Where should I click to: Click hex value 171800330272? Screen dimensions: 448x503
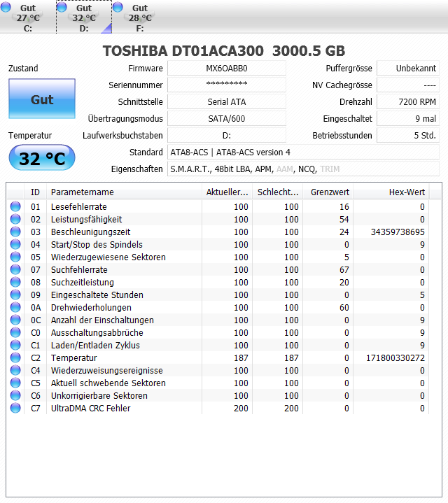click(395, 357)
